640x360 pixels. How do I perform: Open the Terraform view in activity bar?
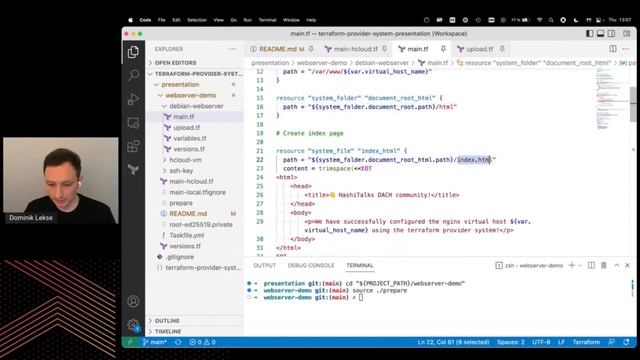(x=133, y=169)
